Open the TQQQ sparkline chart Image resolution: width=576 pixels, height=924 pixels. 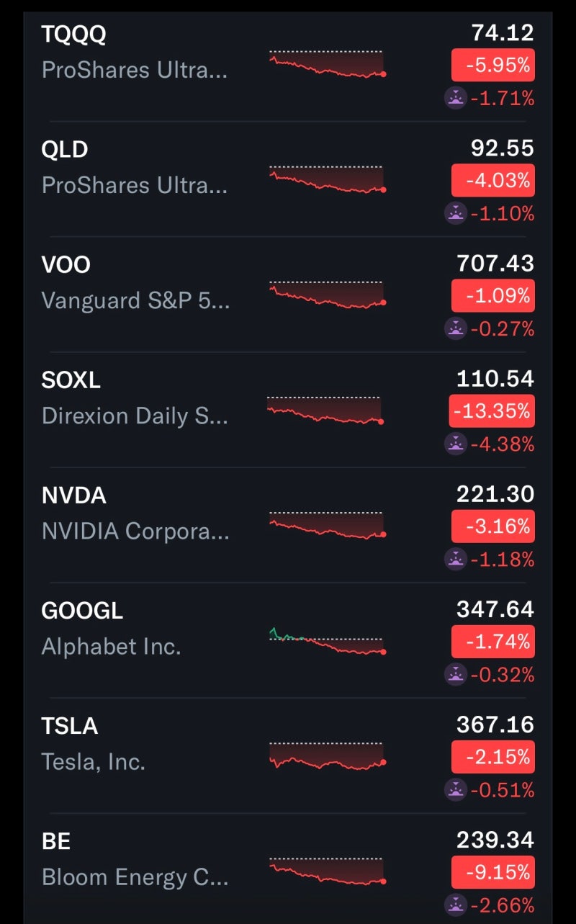(328, 64)
